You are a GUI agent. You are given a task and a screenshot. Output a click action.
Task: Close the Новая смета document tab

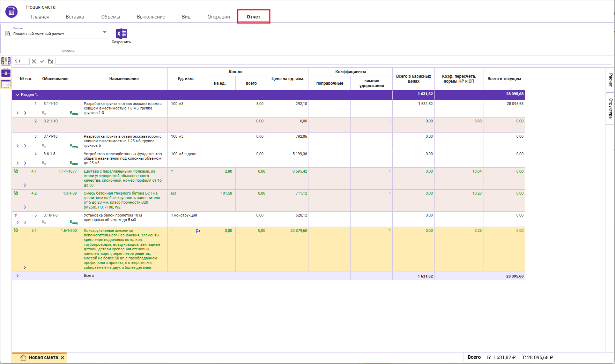(62, 358)
